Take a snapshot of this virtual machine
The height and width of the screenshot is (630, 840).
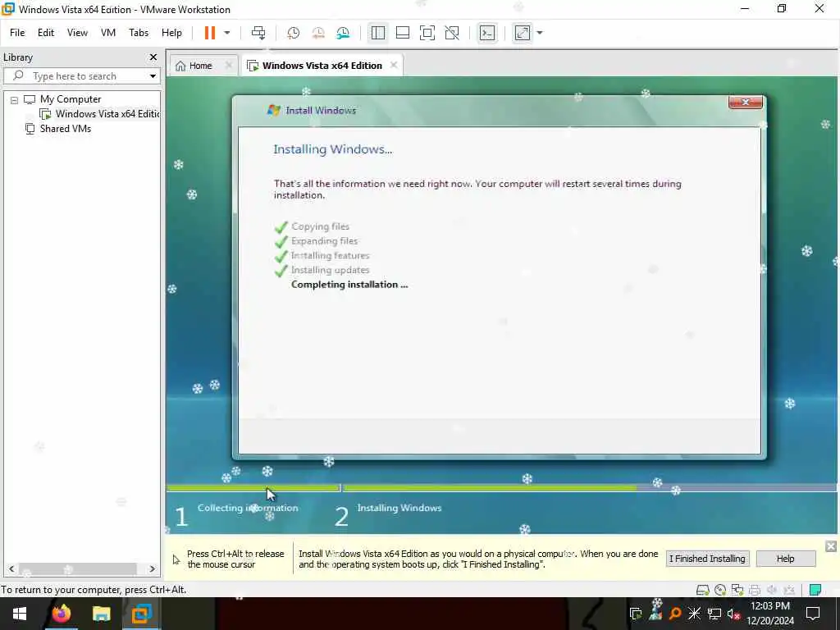[x=293, y=33]
